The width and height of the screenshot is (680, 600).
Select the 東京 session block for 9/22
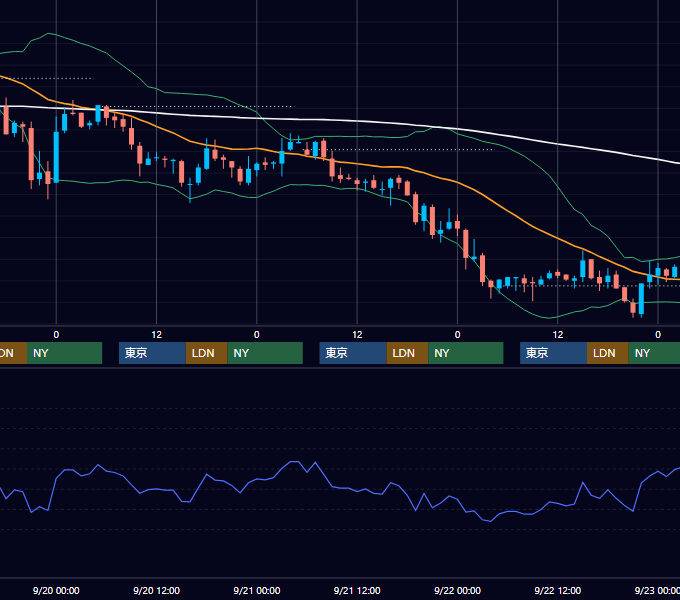pos(553,353)
